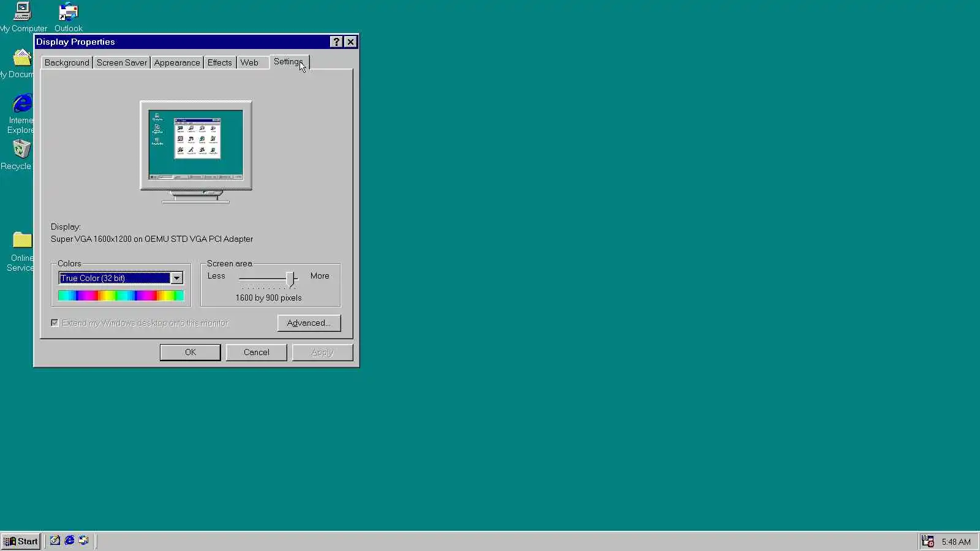The height and width of the screenshot is (551, 980).
Task: Select the Recycle Bin icon
Action: click(x=17, y=154)
